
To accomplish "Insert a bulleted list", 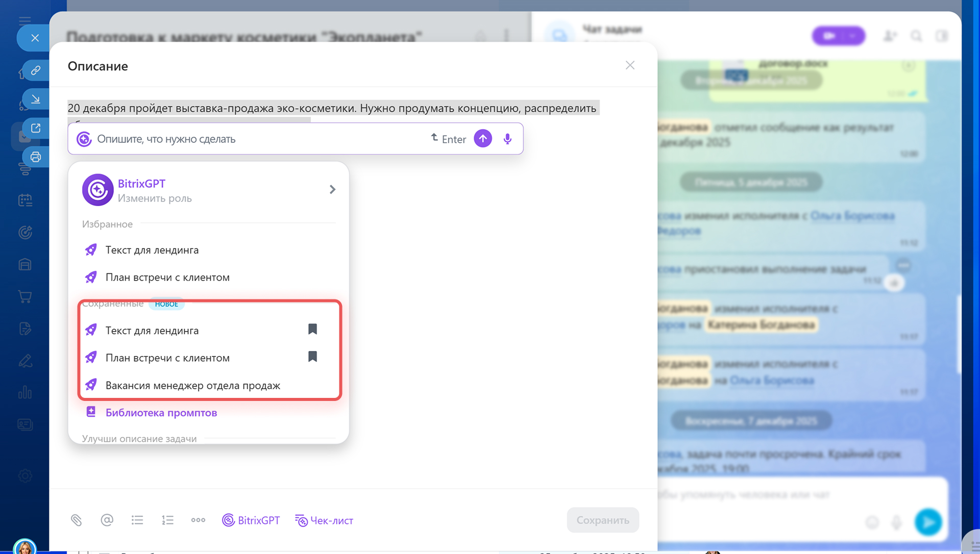I will tap(137, 520).
